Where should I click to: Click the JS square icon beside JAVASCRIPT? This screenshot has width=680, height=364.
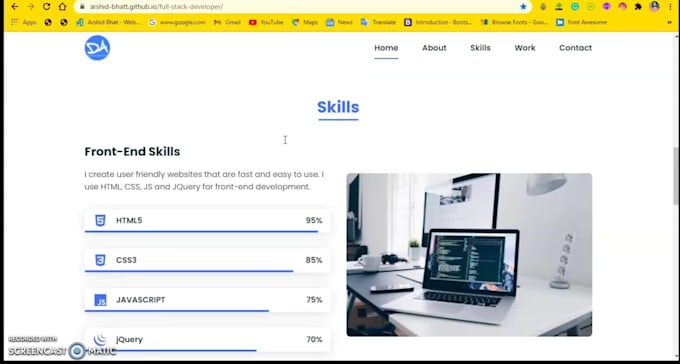pos(100,300)
